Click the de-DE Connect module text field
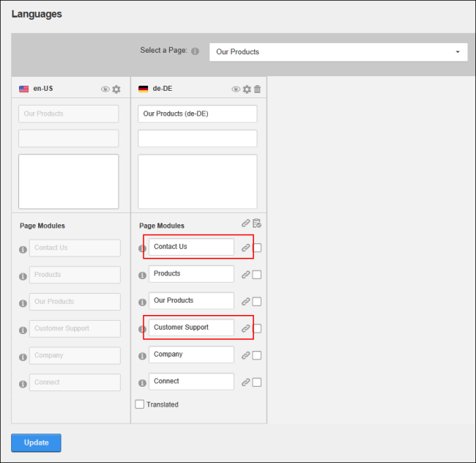Image resolution: width=476 pixels, height=463 pixels. 191,381
